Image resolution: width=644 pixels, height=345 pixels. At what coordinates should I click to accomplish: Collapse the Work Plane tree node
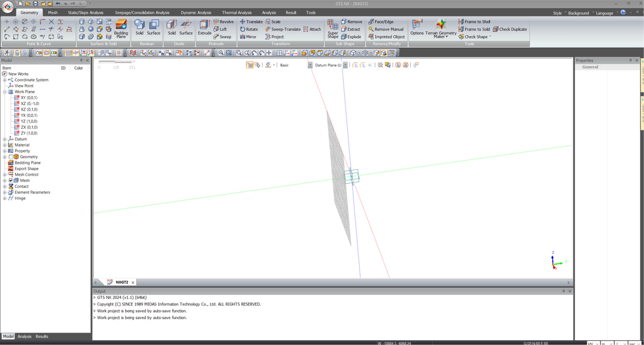5,92
